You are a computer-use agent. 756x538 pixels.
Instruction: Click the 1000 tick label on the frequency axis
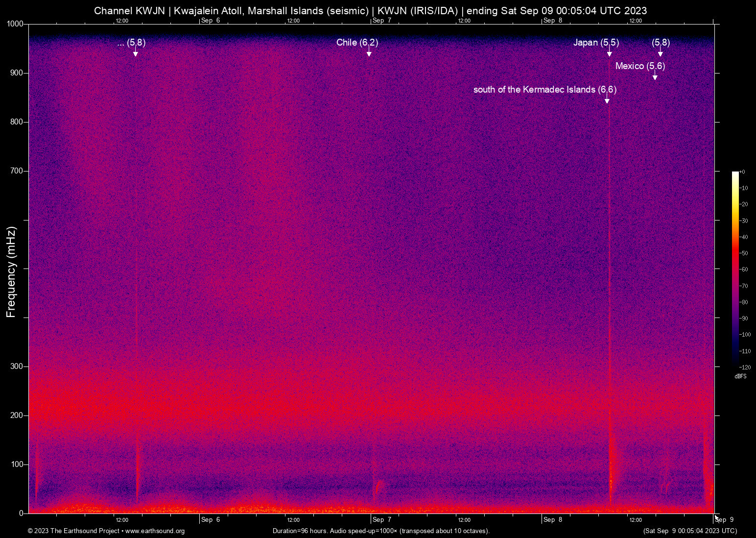click(15, 24)
